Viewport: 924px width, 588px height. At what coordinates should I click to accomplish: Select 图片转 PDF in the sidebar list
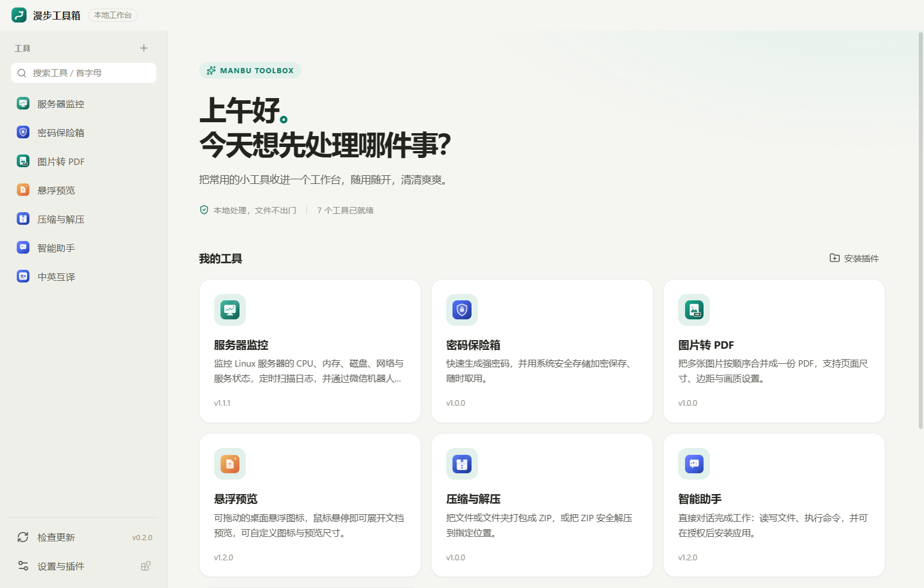click(x=84, y=161)
